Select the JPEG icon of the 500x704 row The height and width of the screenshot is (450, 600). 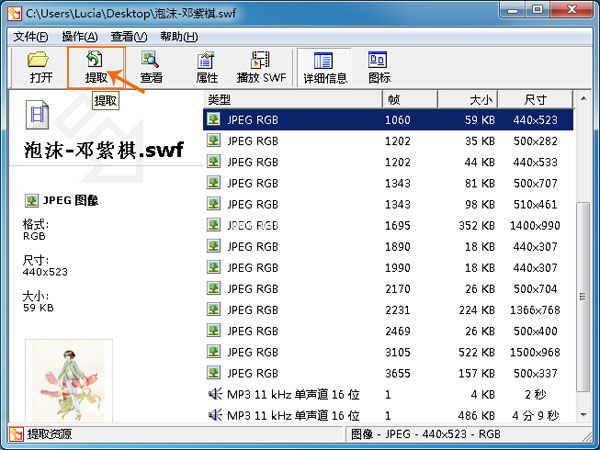[214, 288]
